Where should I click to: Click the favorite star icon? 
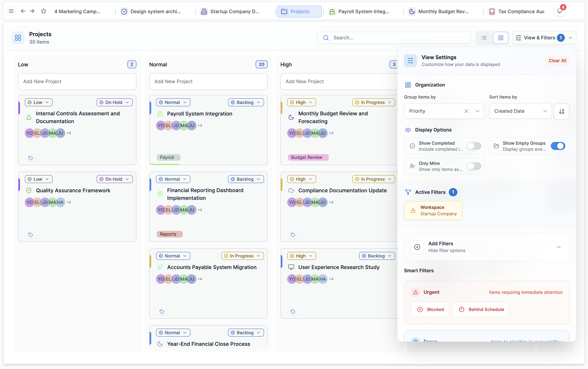coord(43,11)
